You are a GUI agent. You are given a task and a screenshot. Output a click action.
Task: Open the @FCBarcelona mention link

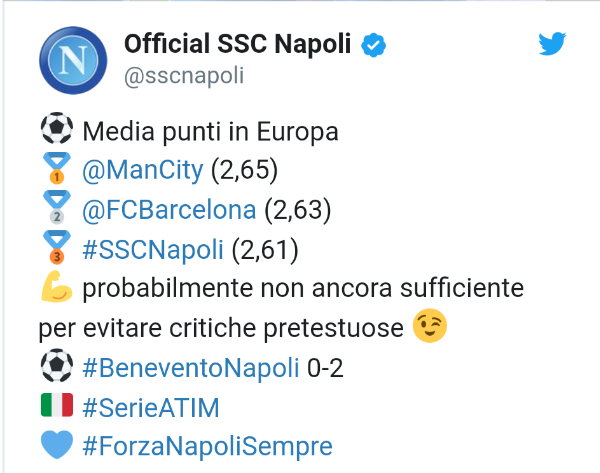click(x=172, y=210)
